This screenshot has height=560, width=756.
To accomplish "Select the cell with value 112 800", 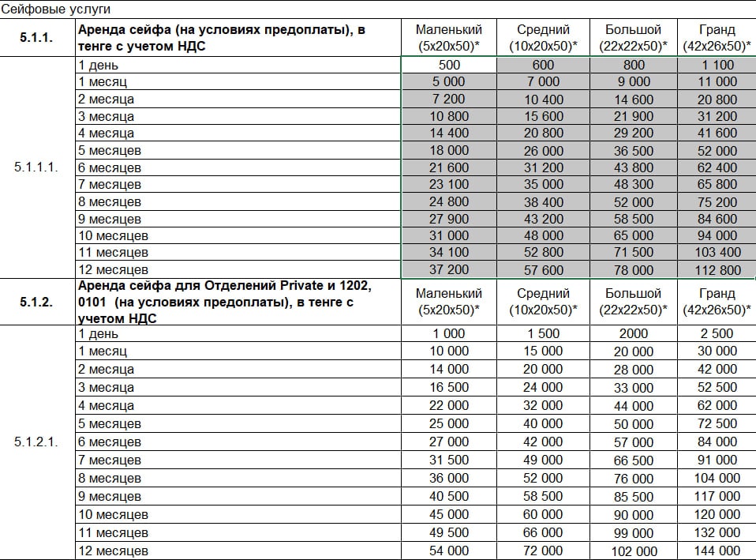I will point(717,270).
